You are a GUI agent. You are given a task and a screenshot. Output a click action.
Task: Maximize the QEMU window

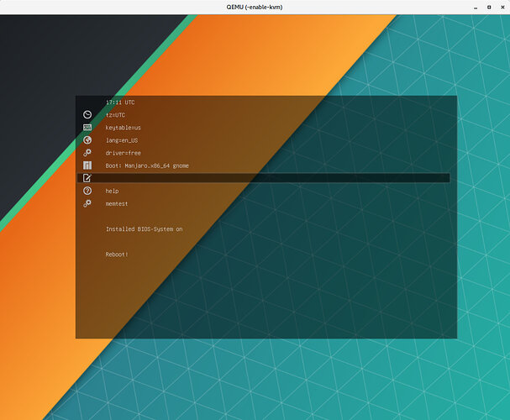point(489,8)
